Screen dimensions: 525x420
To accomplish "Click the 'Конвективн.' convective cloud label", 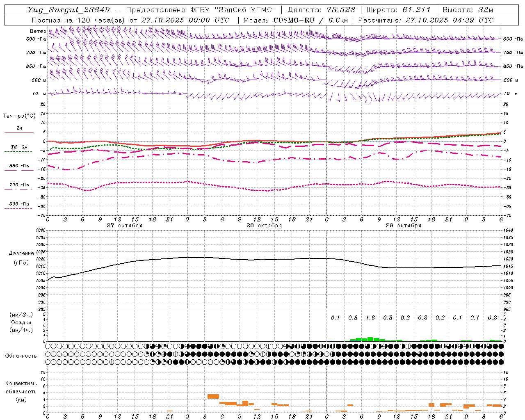I will point(21,383).
